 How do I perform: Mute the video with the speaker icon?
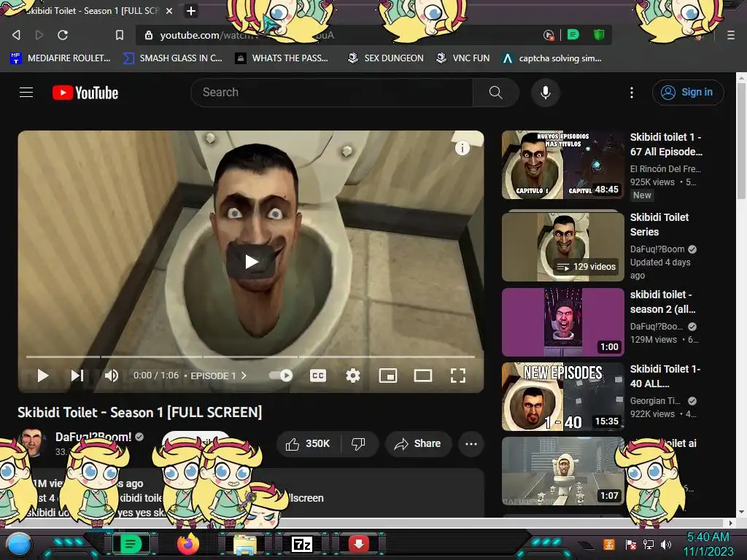pos(112,376)
